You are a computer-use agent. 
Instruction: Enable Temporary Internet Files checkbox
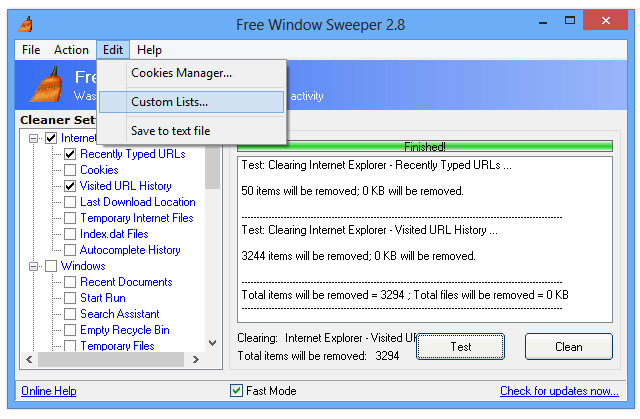coord(70,218)
